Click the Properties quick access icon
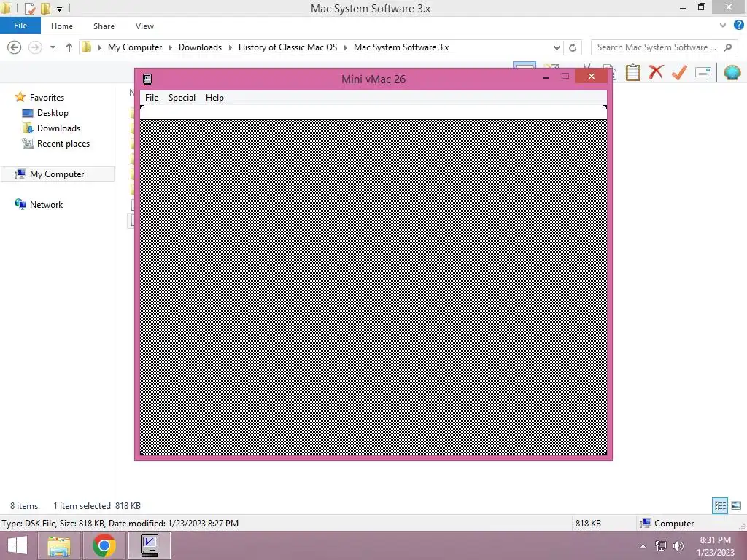747x560 pixels. coord(29,9)
